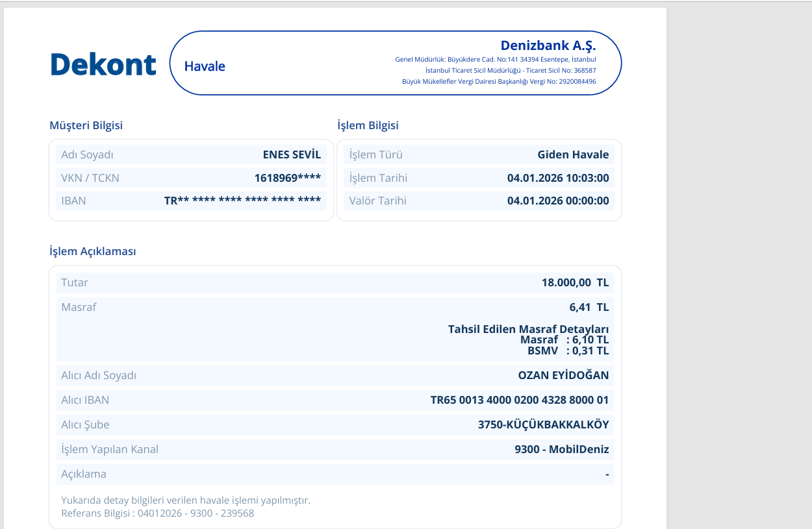Click the İşlem Açıklaması section heading
Screen dimensions: 812x529
tap(93, 251)
